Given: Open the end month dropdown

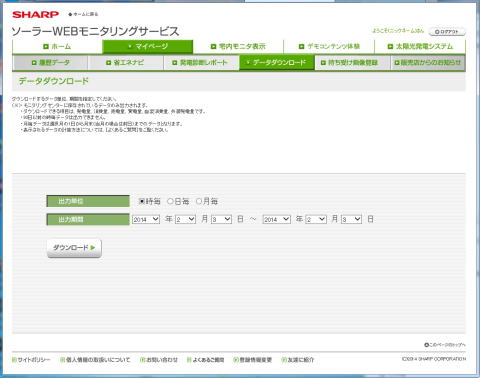Looking at the screenshot, I should click(316, 219).
